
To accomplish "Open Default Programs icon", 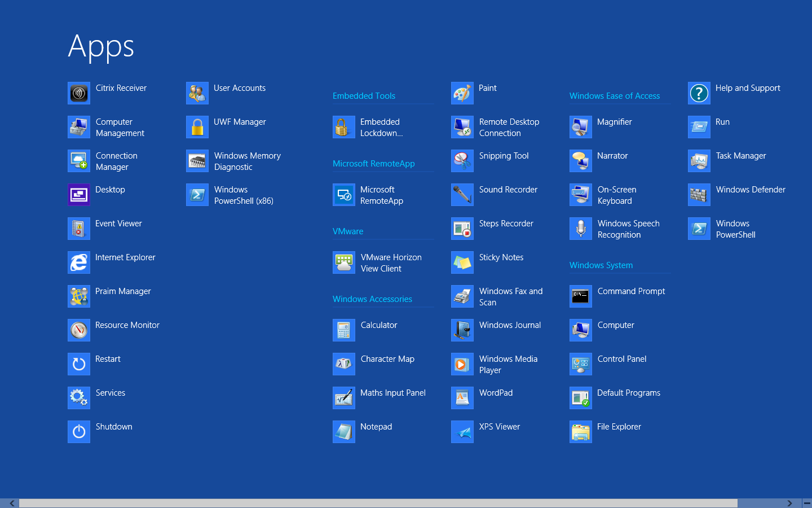I will (581, 398).
